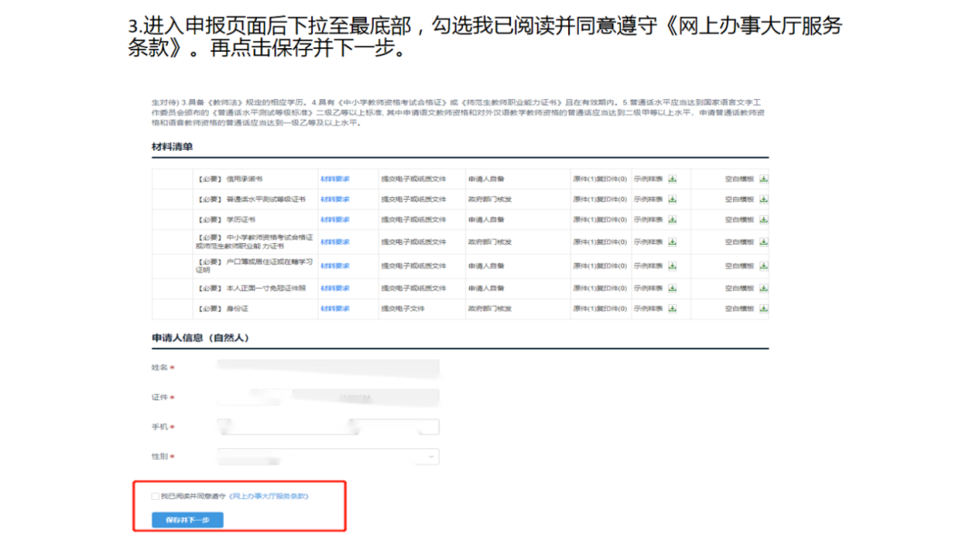980x548 pixels.
Task: Open 材料要求 link for 学历证书
Action: coord(335,220)
